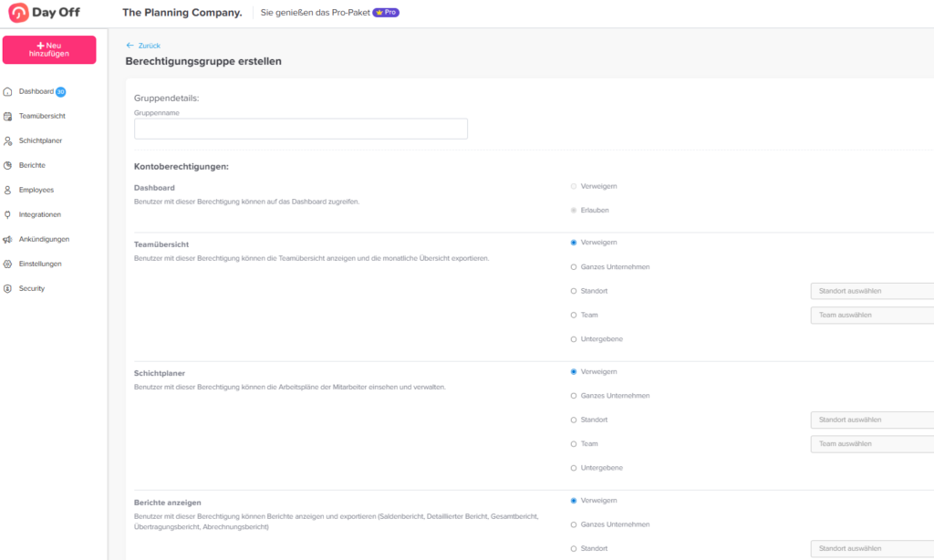Open Einstellungen via the gear icon
Viewport: 934px width, 560px height.
(x=8, y=264)
